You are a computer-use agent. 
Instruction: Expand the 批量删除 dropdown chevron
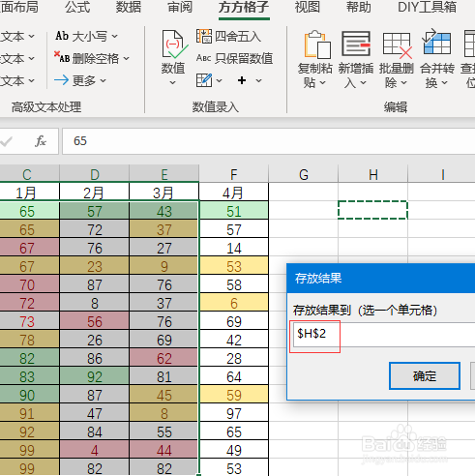403,83
